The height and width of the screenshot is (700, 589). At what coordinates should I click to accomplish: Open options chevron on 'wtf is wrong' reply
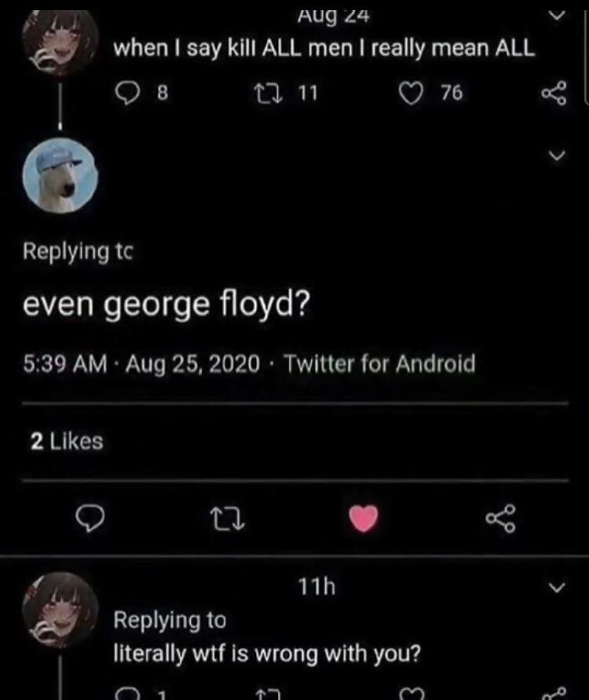coord(556,587)
